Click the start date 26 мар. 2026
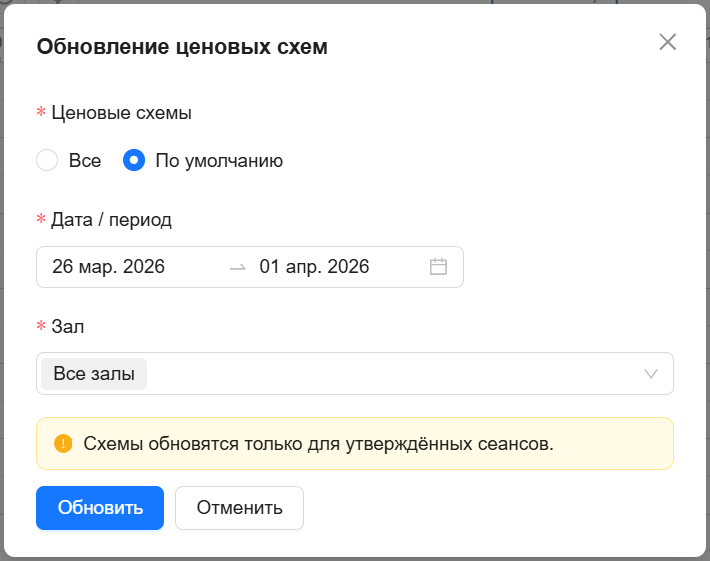The width and height of the screenshot is (710, 561). coord(108,267)
